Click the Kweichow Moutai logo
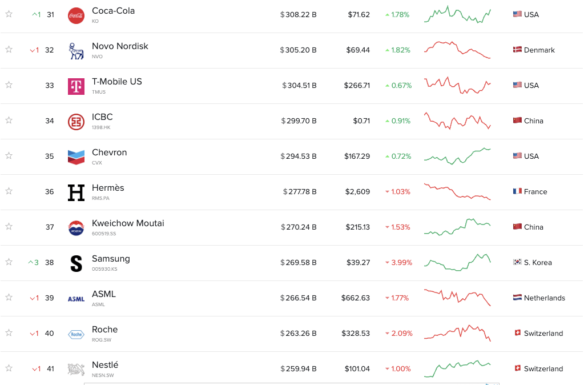 (x=76, y=228)
